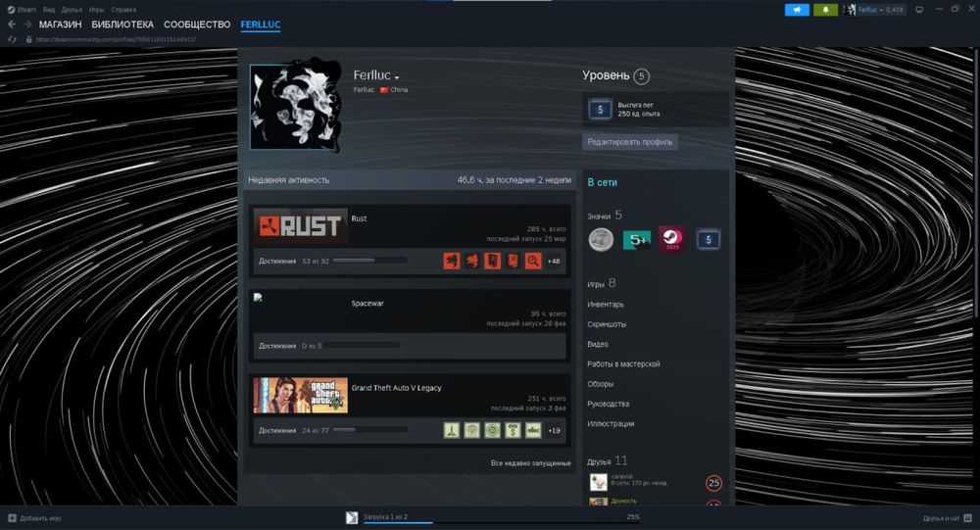Click the years-of-service badge next to Выслуга лет
Viewport: 980px width, 530px height.
(x=600, y=110)
